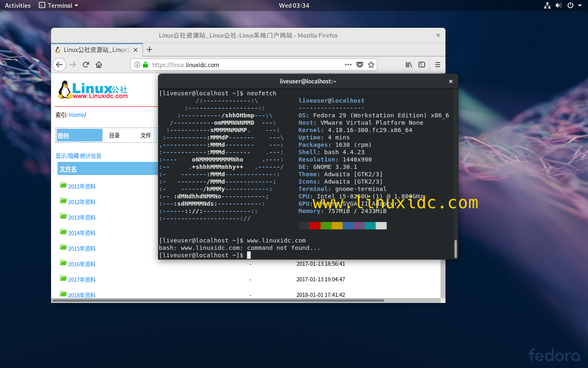Open Firefox hamburger menu
Image resolution: width=588 pixels, height=368 pixels.
pyautogui.click(x=438, y=65)
